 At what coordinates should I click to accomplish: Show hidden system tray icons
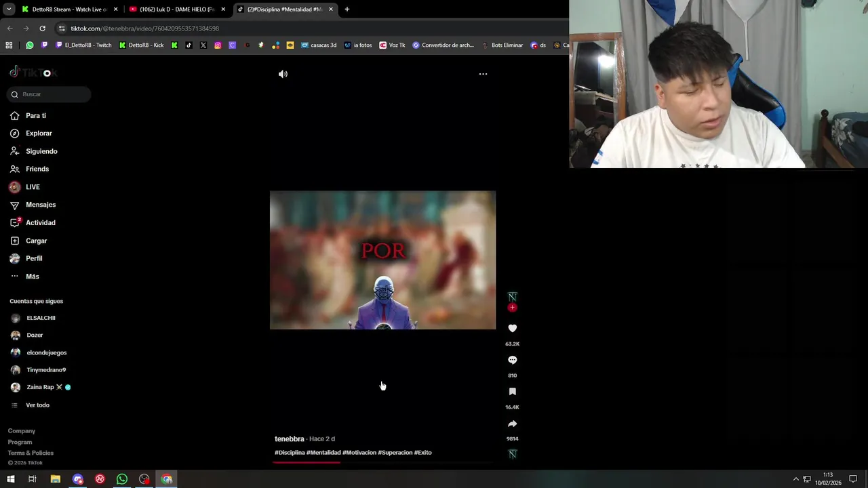point(796,479)
